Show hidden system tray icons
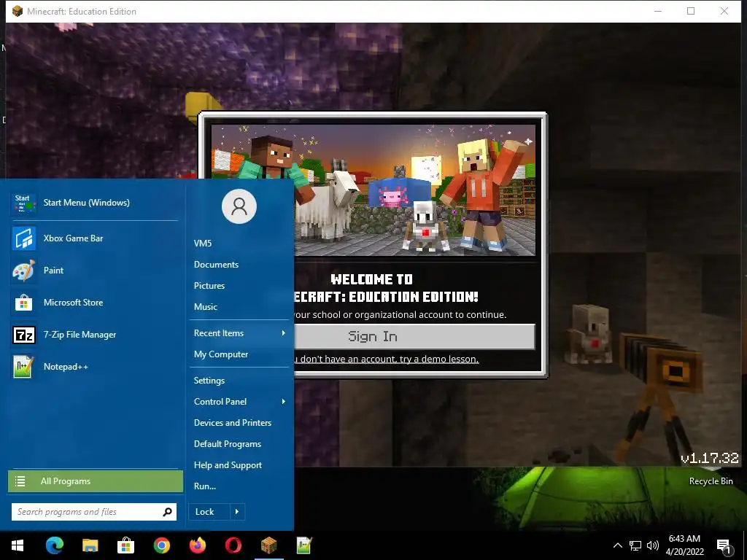Viewport: 747px width, 560px height. (x=617, y=545)
